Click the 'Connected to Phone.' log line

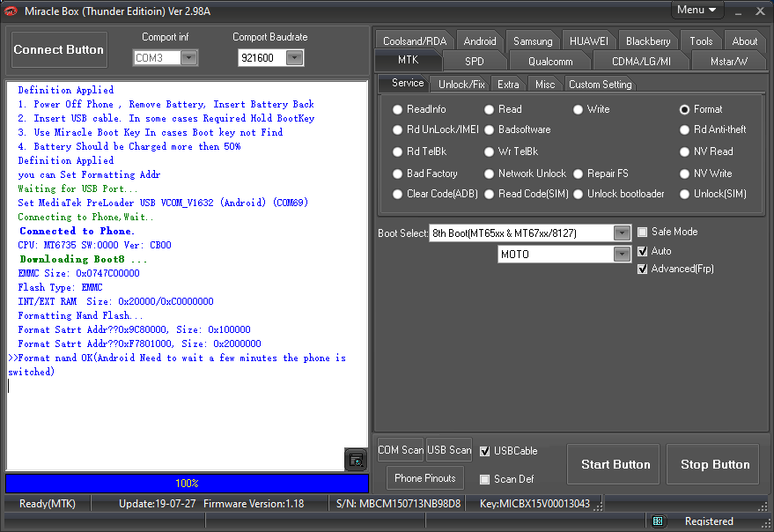(x=77, y=231)
